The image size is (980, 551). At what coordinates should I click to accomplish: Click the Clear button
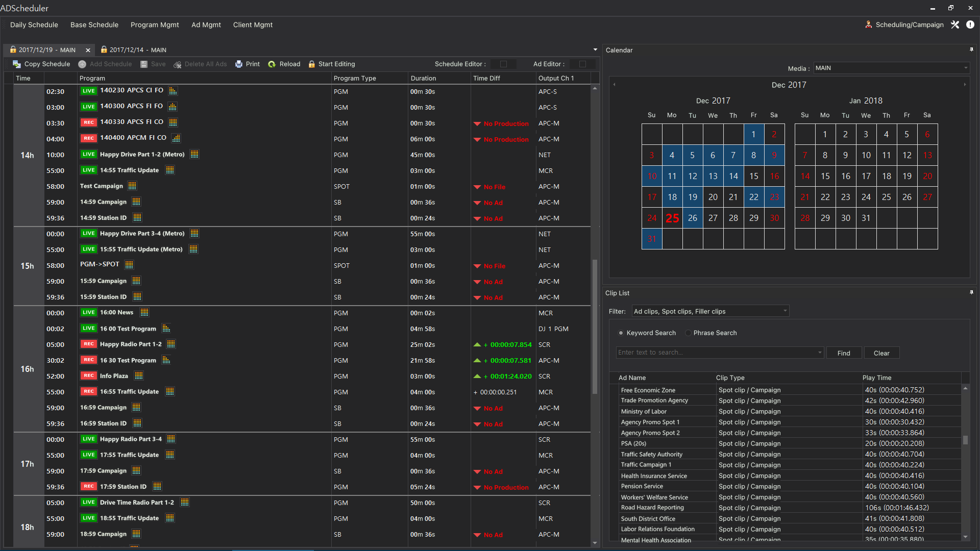(x=881, y=353)
